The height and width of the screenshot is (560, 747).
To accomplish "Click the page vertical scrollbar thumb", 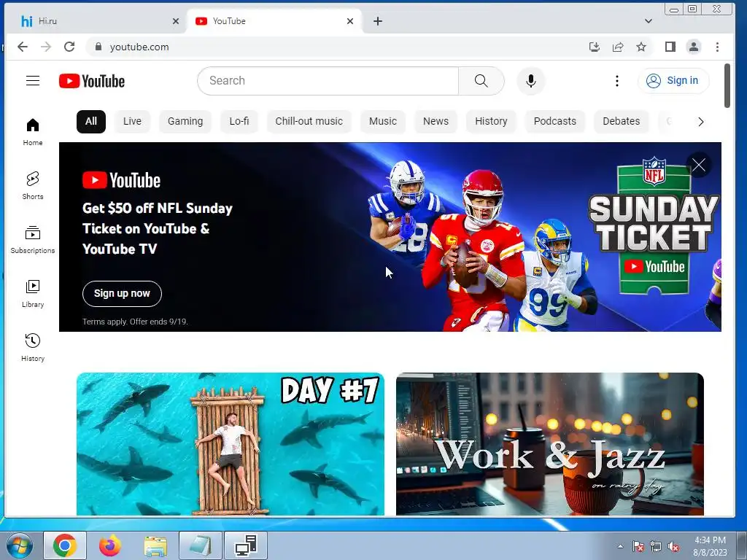I will [x=727, y=86].
